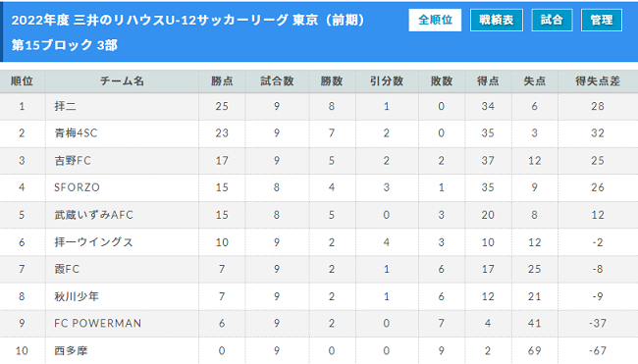Open the 管理 button
Image resolution: width=638 pixels, height=364 pixels.
click(602, 20)
